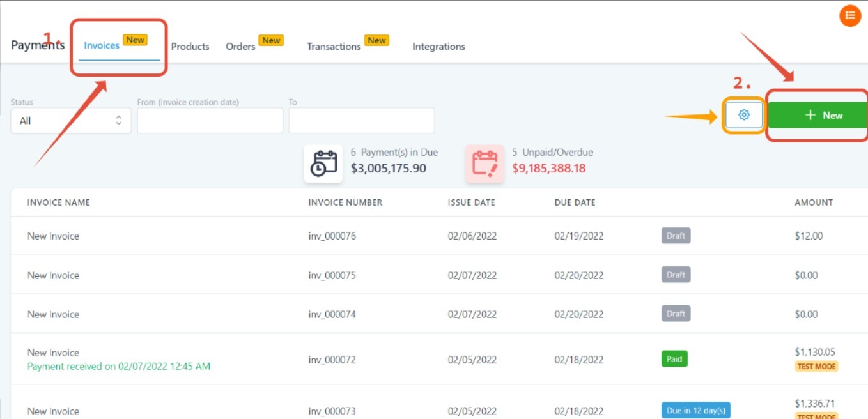868x419 pixels.
Task: Click issue date 02/05/2022 on inv_000072 row
Action: [x=472, y=360]
